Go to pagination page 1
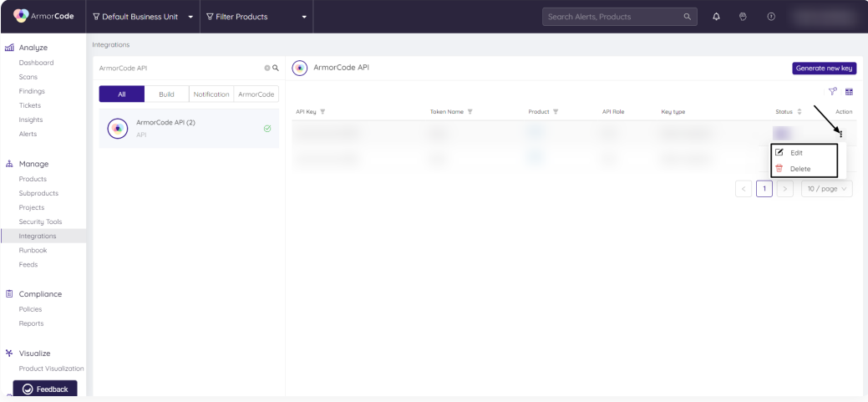 pos(764,189)
